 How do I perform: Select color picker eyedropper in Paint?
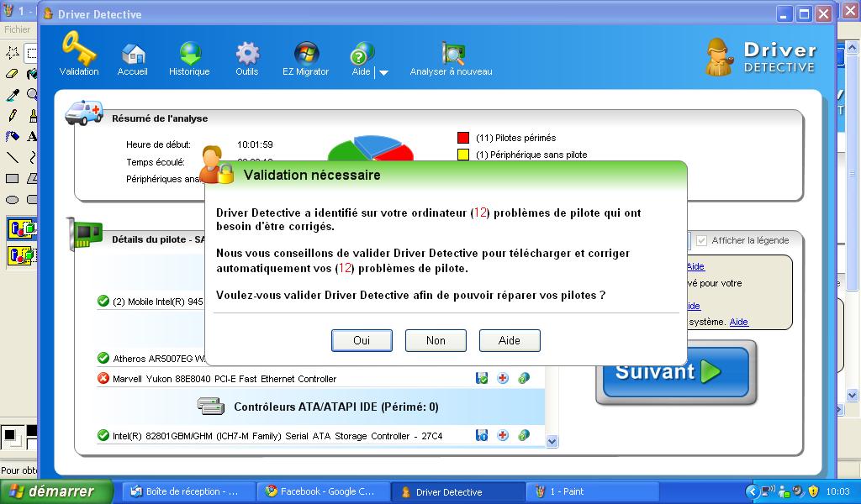(x=12, y=95)
